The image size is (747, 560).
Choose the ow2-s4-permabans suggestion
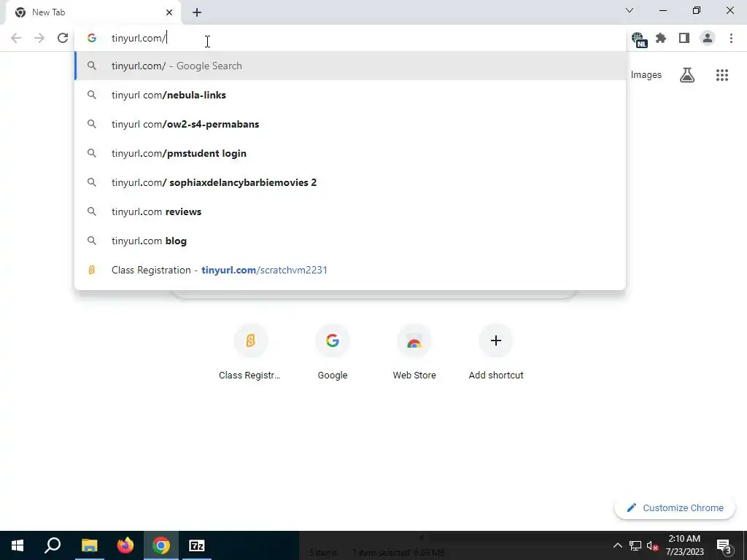(350, 124)
